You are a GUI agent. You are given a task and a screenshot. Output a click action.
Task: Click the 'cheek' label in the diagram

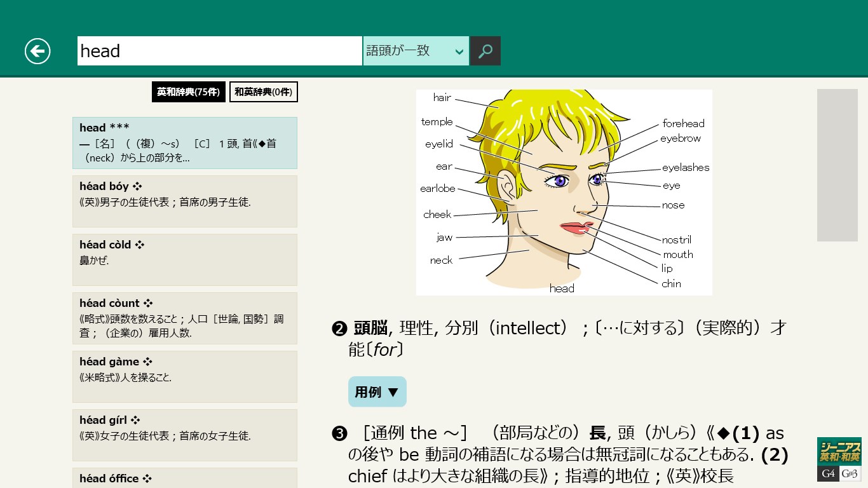[x=437, y=215]
